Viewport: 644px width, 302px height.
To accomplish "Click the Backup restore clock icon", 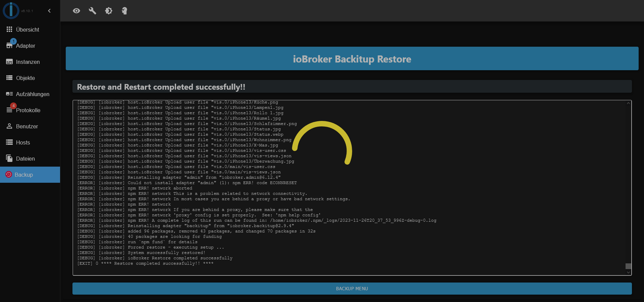I will 9,174.
